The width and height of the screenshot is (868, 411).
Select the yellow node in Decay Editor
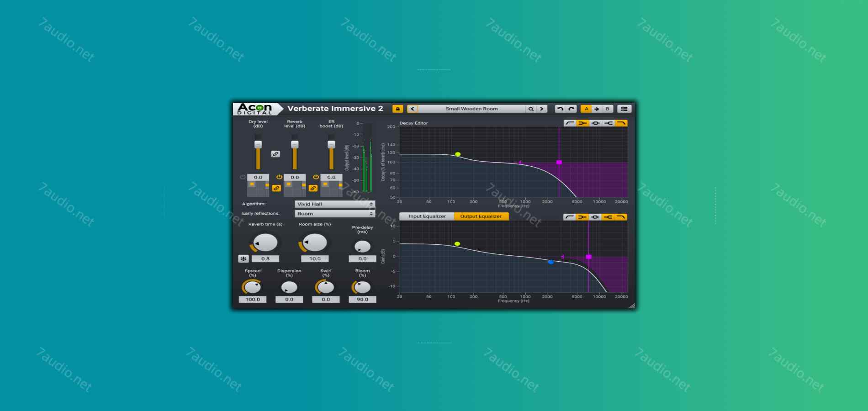click(x=458, y=154)
